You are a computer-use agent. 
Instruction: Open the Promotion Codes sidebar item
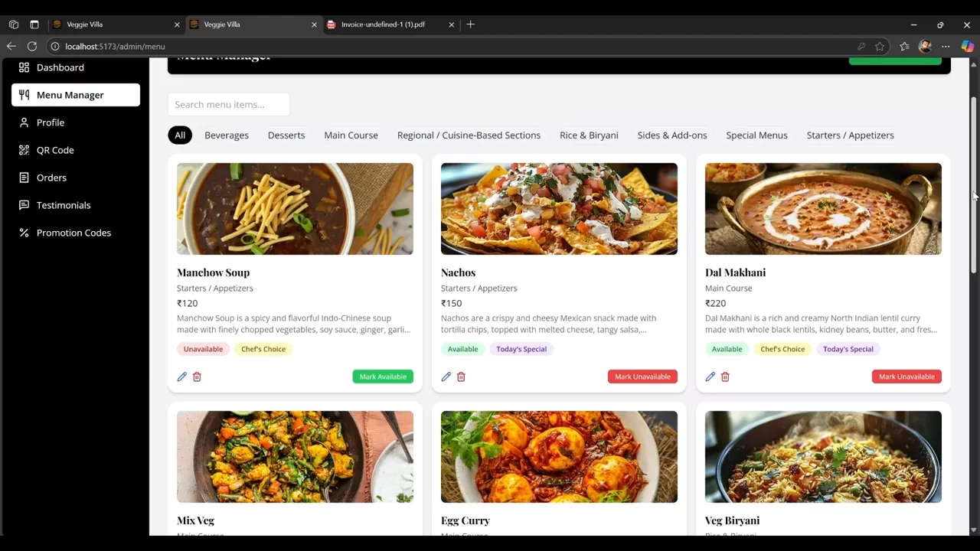[x=73, y=233]
